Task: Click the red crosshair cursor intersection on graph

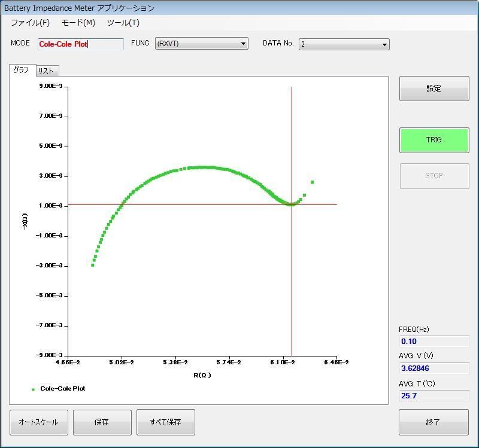Action: click(x=292, y=204)
